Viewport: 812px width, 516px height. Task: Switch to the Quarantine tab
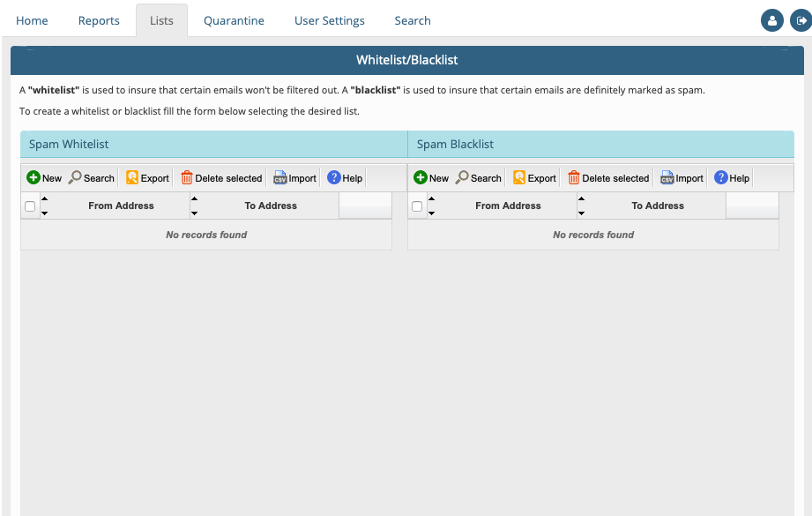(x=234, y=20)
